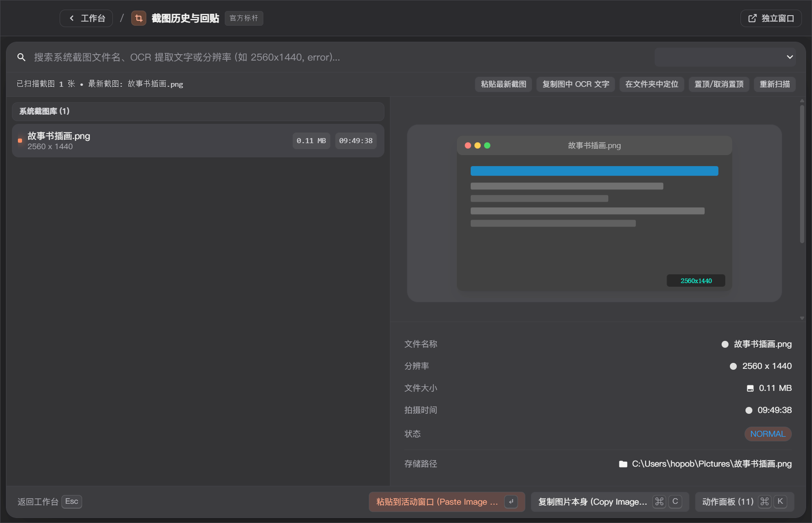The image size is (812, 523).
Task: Click 已扫描截图 1 张 status text
Action: coord(46,84)
